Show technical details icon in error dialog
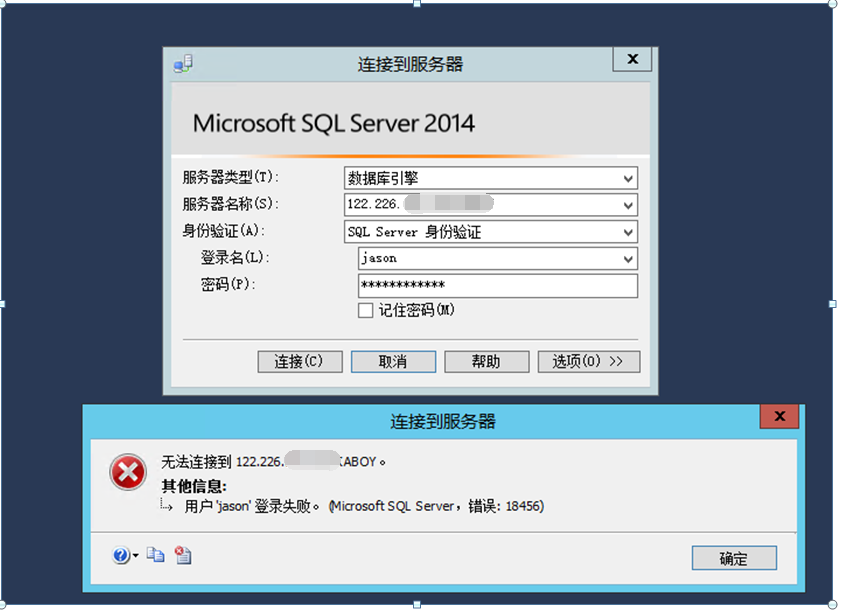 pos(183,555)
